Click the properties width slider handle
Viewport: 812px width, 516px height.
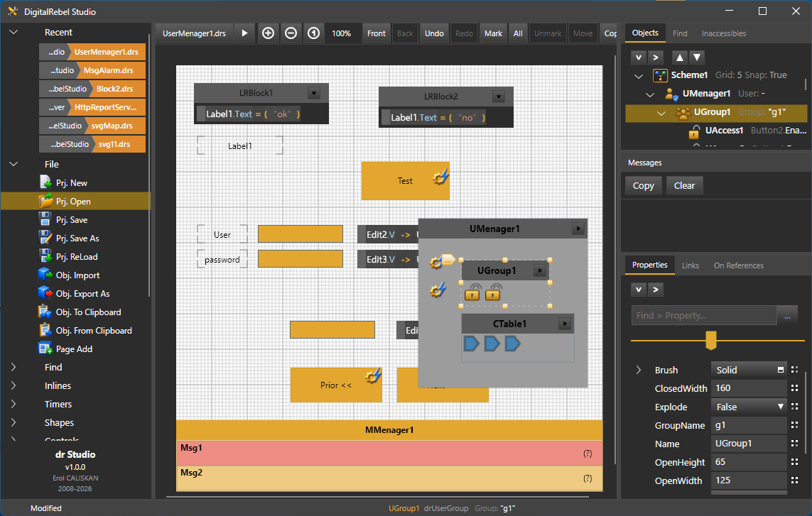pyautogui.click(x=711, y=341)
